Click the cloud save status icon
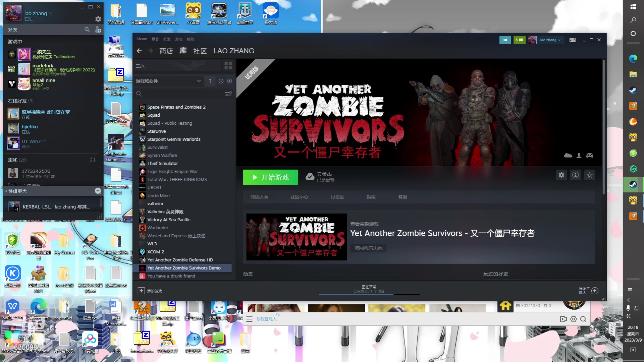 (310, 177)
